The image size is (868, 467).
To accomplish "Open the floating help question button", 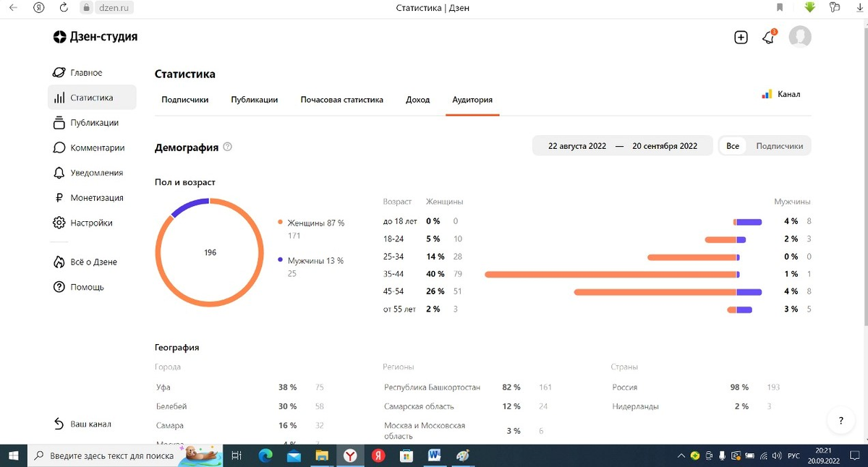I will [x=841, y=421].
